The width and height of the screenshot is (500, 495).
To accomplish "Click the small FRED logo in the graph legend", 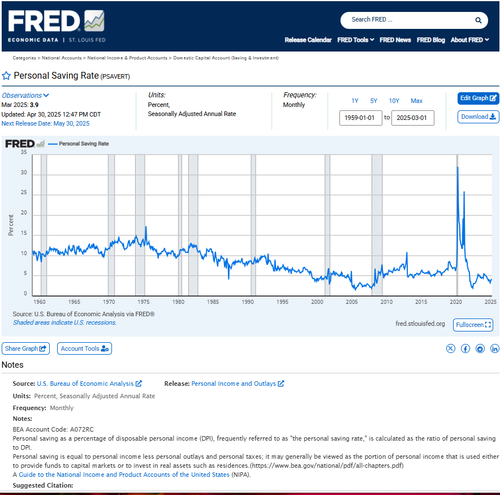I will coord(24,144).
